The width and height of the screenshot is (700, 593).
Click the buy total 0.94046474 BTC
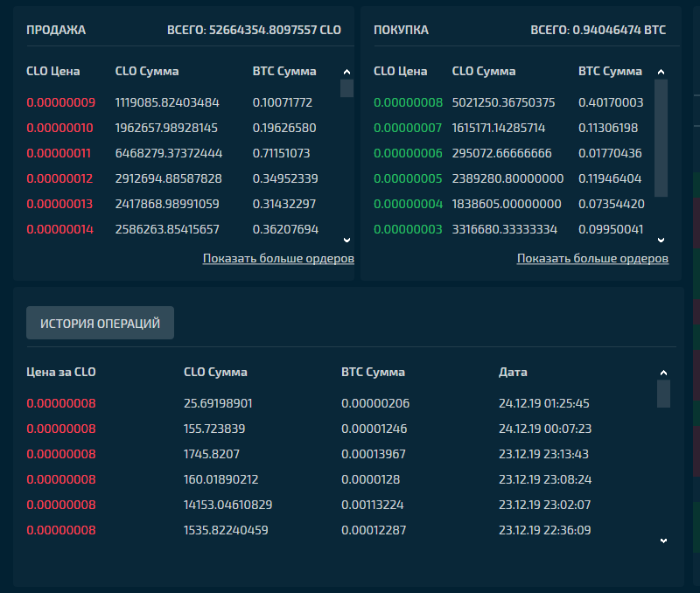tap(598, 30)
